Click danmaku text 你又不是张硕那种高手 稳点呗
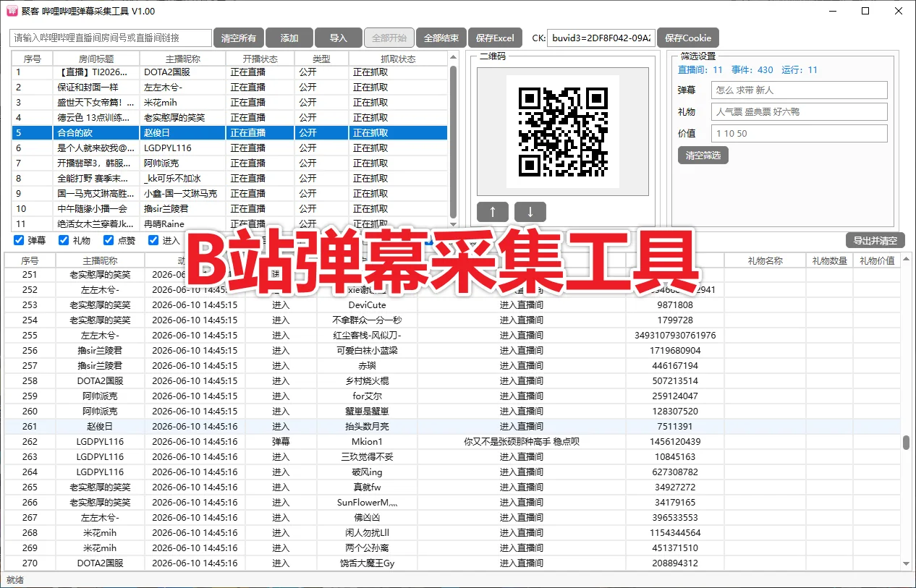 click(x=522, y=441)
